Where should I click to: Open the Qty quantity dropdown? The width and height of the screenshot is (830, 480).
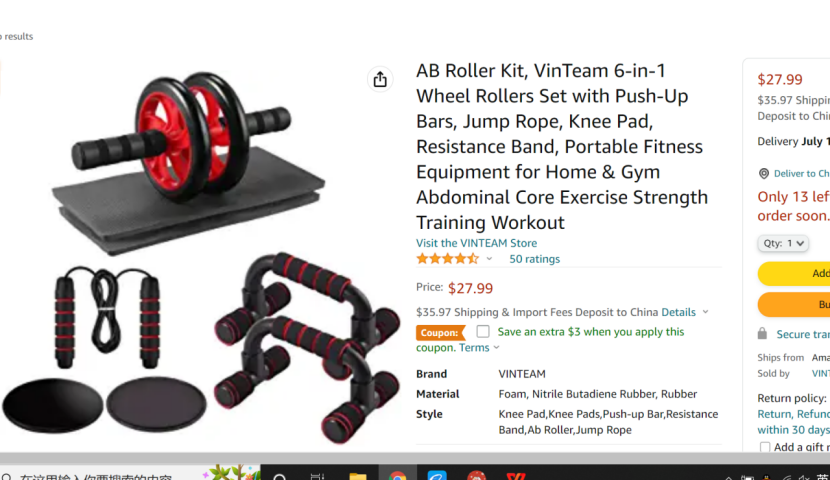pyautogui.click(x=783, y=243)
